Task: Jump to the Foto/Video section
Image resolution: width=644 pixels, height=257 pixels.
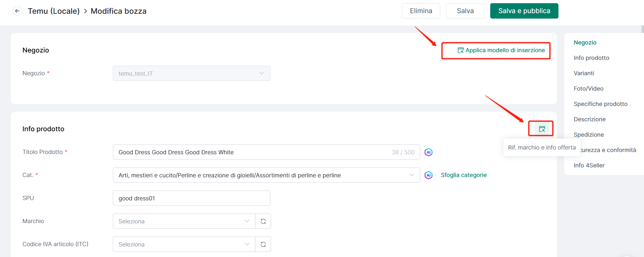Action: [x=589, y=89]
